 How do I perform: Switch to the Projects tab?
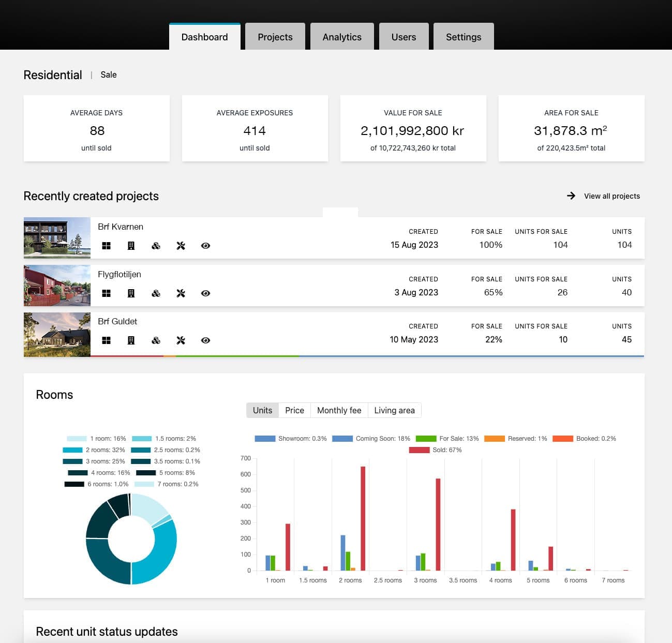pos(275,37)
